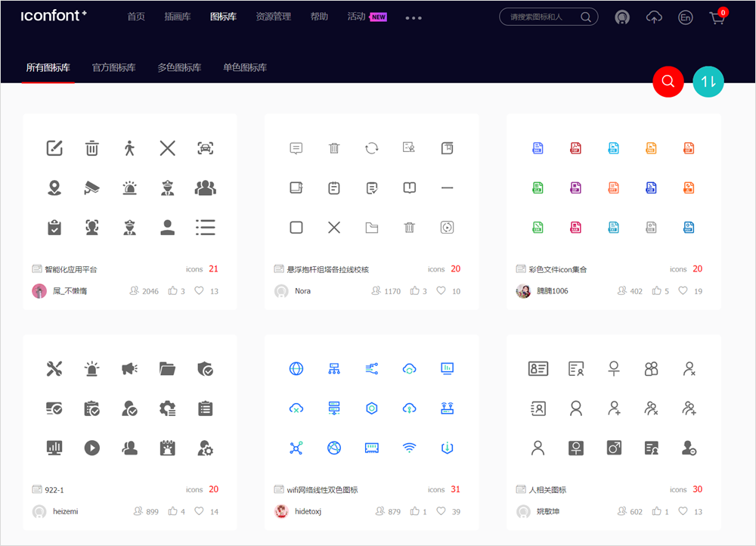Image resolution: width=756 pixels, height=546 pixels.
Task: Open author heizemi's profile
Action: pyautogui.click(x=66, y=511)
